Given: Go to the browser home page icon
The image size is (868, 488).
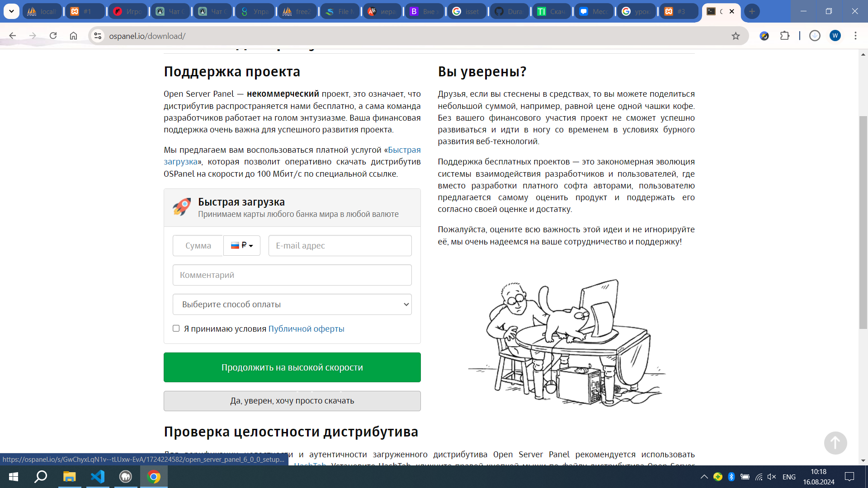Looking at the screenshot, I should click(x=73, y=36).
